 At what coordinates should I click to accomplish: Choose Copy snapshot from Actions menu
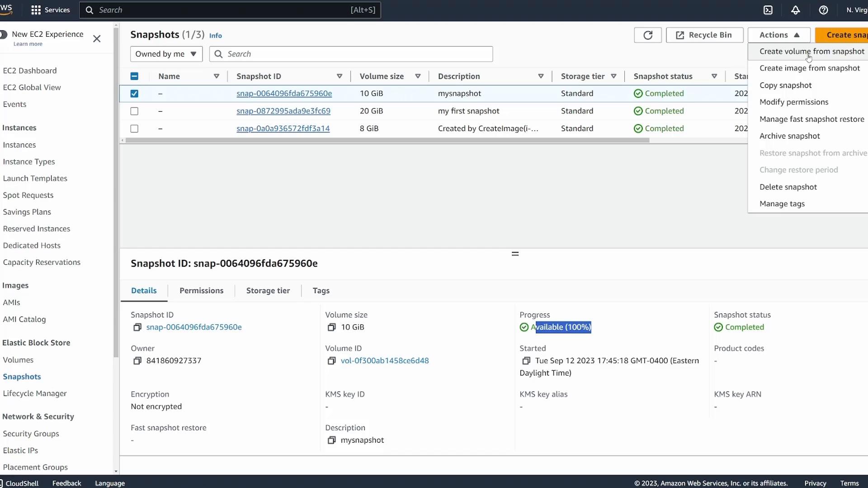[785, 85]
